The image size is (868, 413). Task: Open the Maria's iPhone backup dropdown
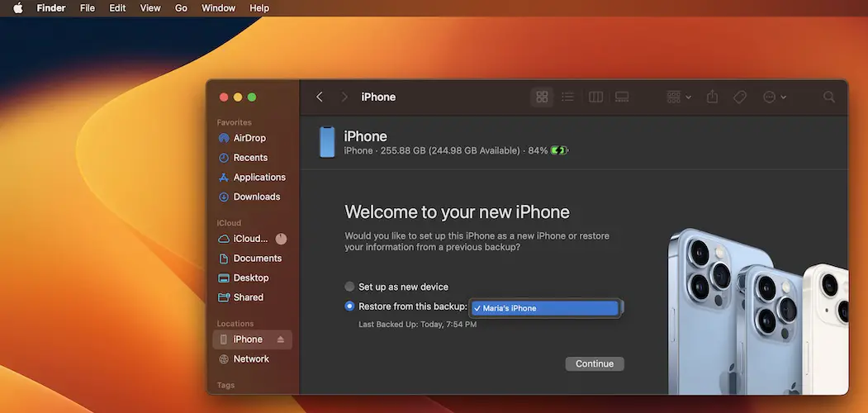coord(545,308)
